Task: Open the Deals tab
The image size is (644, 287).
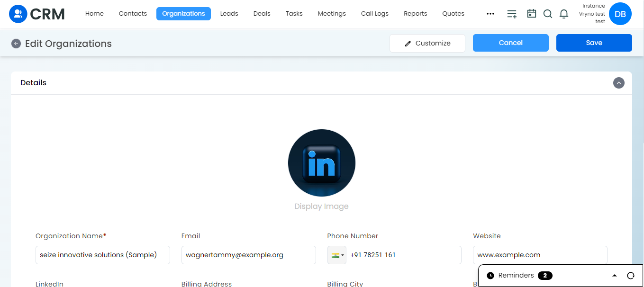Action: point(262,14)
